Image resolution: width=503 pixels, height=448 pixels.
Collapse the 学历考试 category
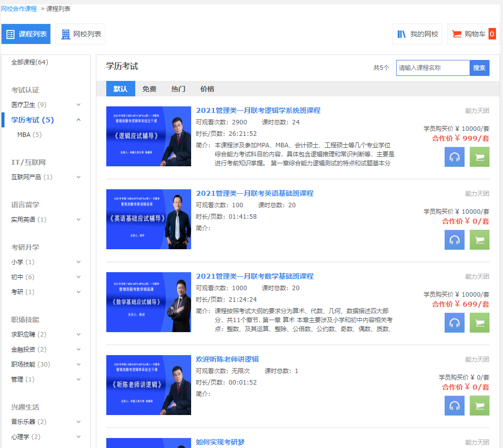[78, 120]
